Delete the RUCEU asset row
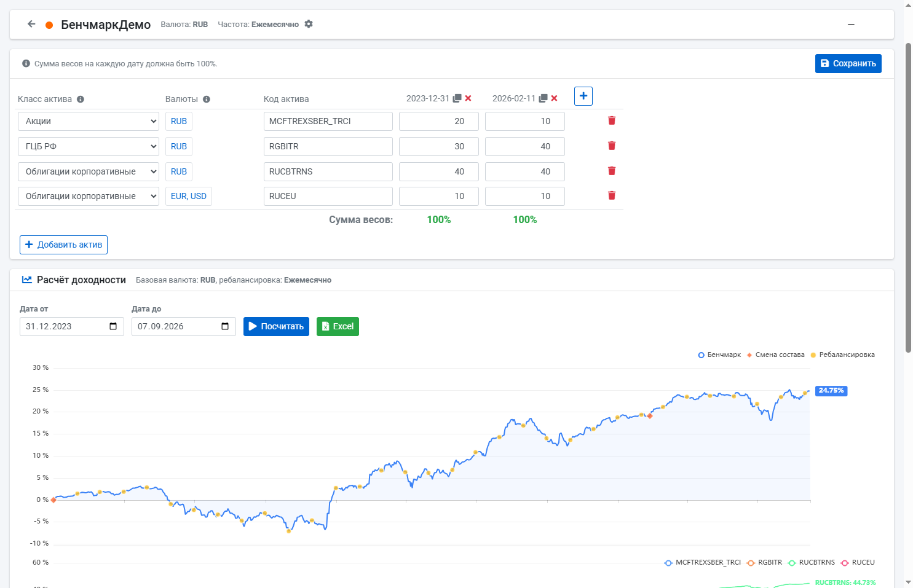913x588 pixels. tap(612, 195)
